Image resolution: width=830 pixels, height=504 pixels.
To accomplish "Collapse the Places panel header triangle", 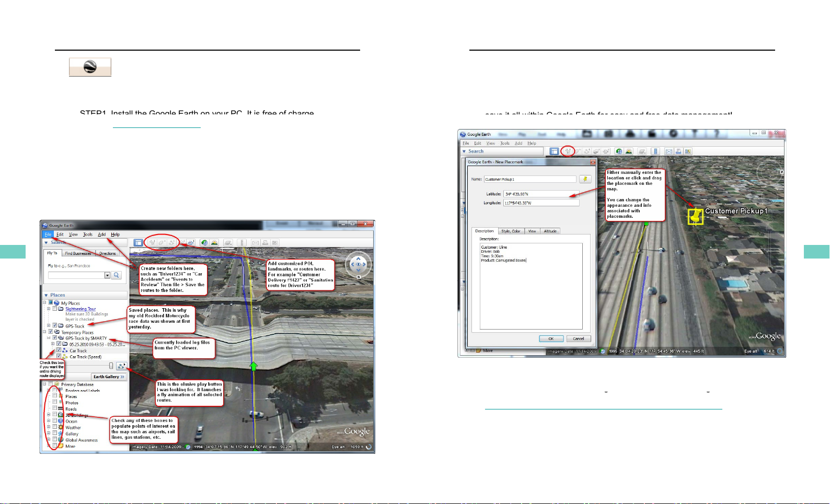I will 46,295.
